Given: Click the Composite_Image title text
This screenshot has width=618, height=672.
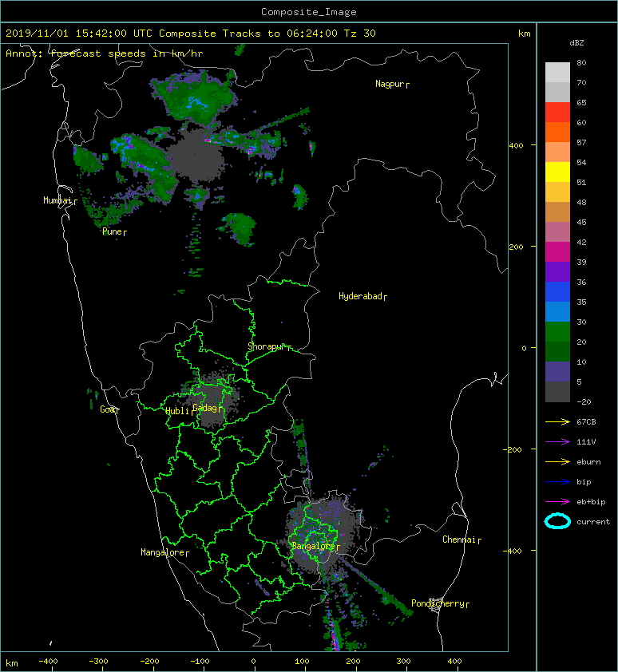Looking at the screenshot, I should pyautogui.click(x=309, y=12).
